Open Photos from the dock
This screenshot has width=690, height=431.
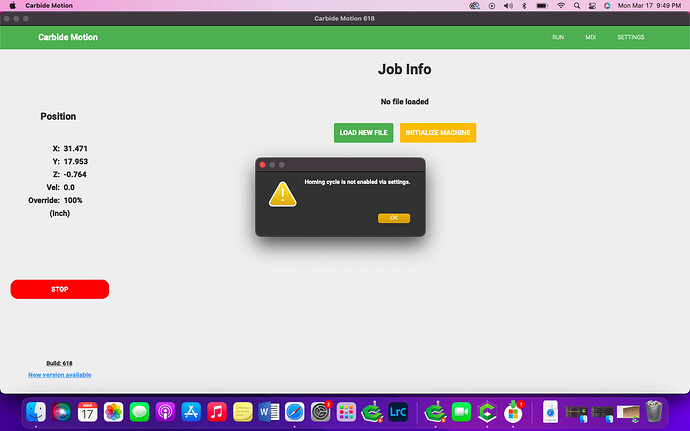[114, 412]
